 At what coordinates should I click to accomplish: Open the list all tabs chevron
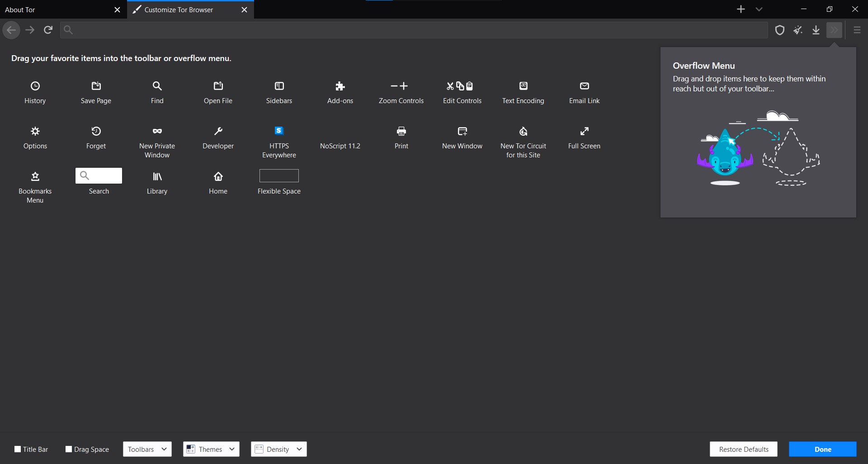tap(759, 9)
